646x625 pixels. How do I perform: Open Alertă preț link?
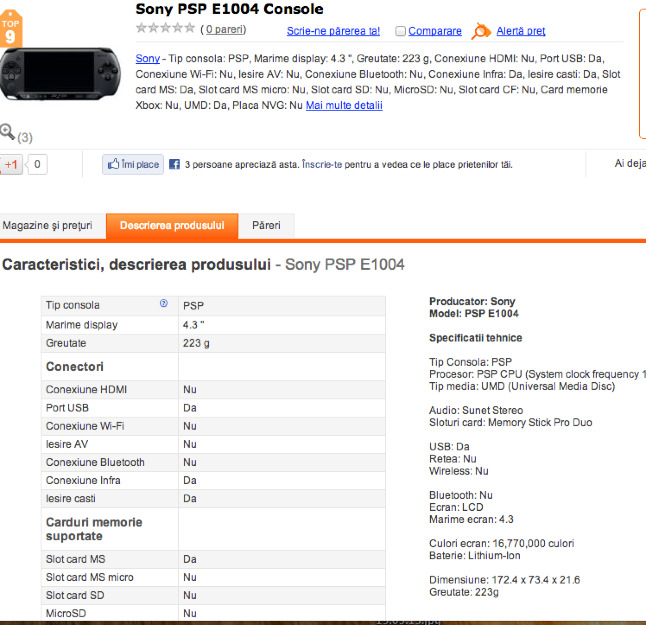coord(521,31)
